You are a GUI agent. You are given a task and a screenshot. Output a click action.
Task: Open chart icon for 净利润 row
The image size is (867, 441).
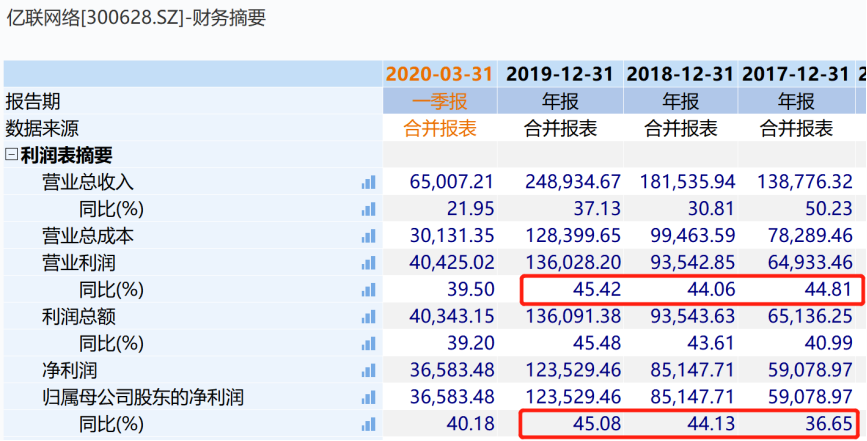368,370
